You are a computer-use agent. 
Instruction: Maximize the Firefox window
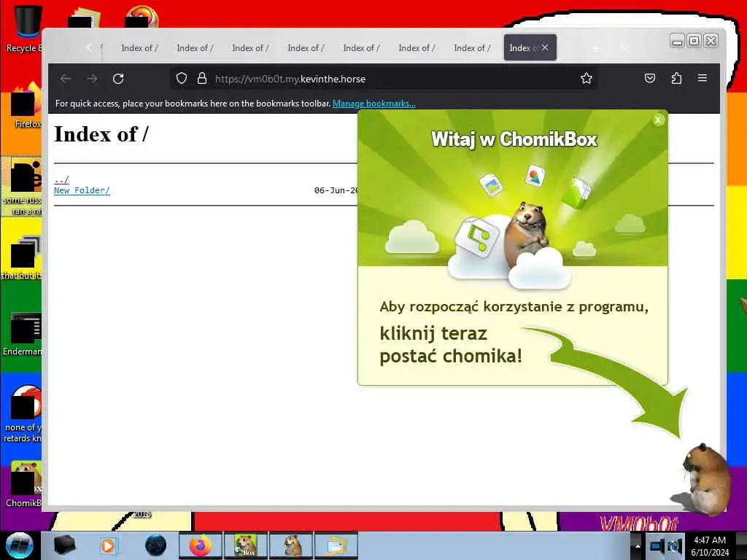tap(694, 41)
